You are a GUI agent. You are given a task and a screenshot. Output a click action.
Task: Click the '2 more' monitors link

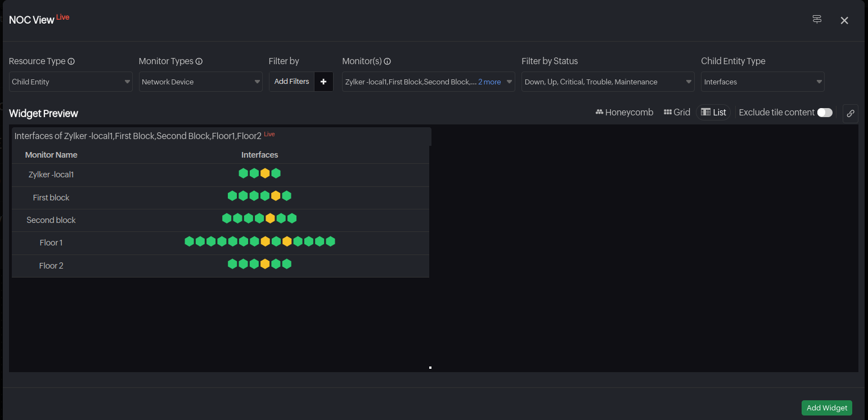pyautogui.click(x=489, y=82)
